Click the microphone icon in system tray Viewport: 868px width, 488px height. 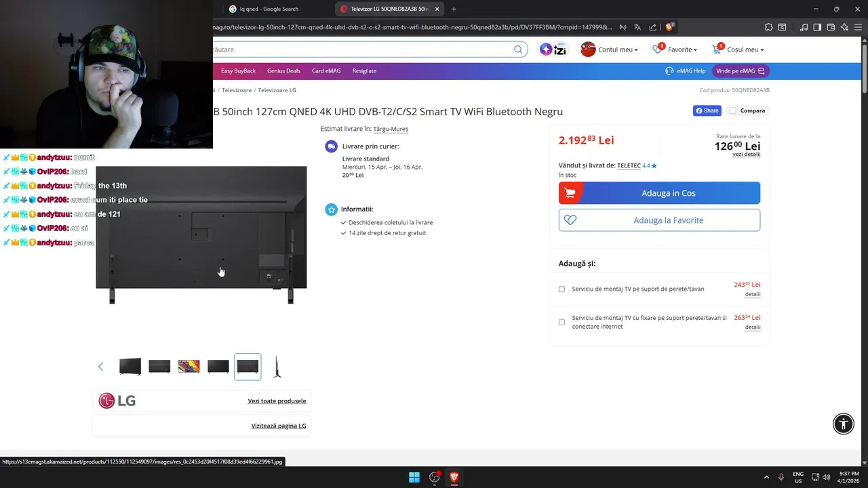[781, 477]
